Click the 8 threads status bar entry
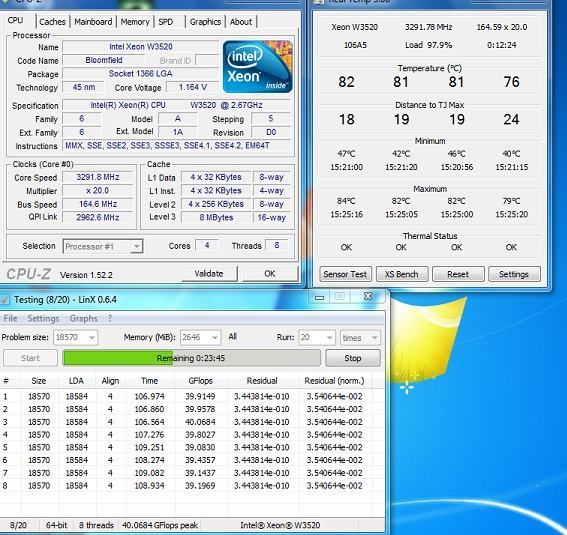Viewport: 567px width, 535px height. (96, 525)
